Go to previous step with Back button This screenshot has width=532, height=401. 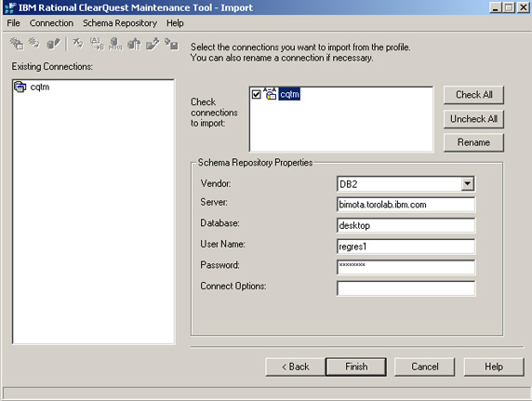pyautogui.click(x=296, y=367)
